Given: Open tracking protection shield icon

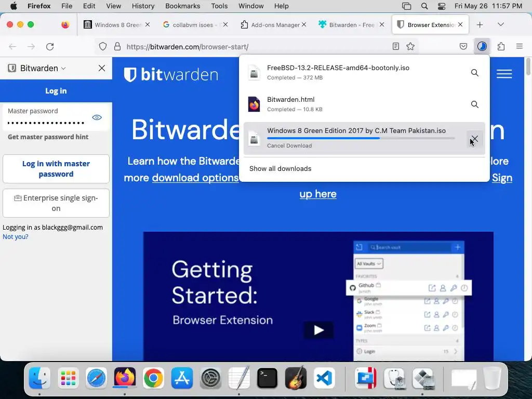Looking at the screenshot, I should click(x=103, y=46).
